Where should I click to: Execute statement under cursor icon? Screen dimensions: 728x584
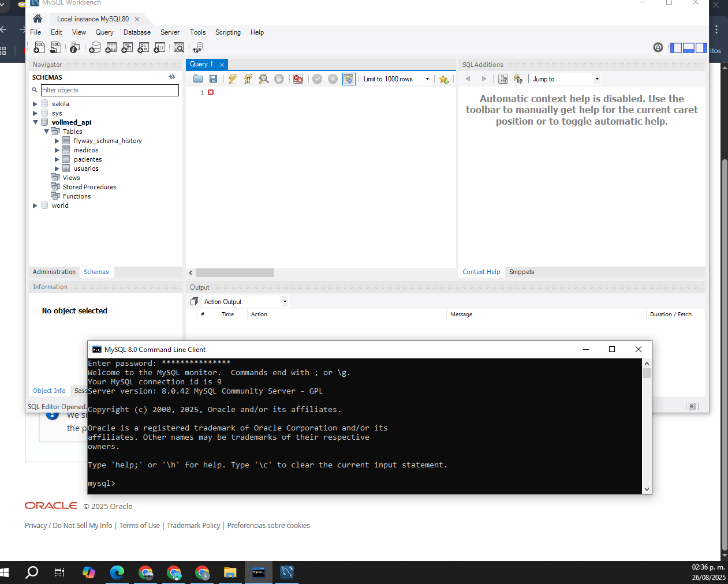pos(248,79)
